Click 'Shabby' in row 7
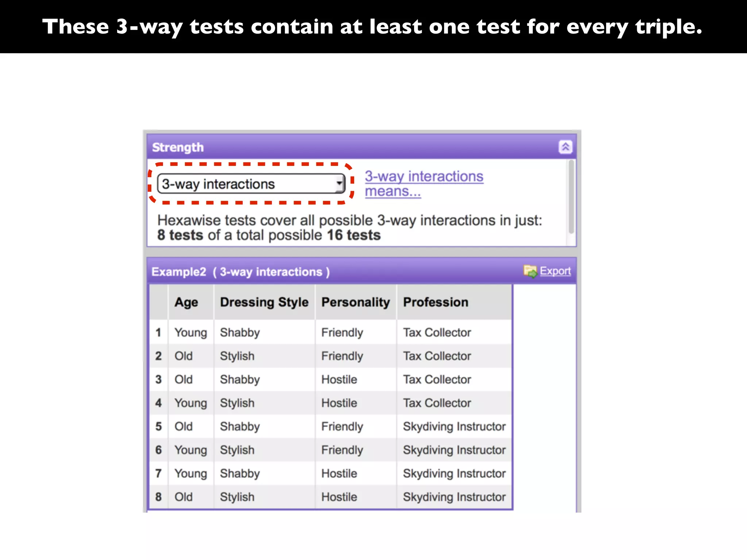The image size is (747, 560). pos(240,474)
